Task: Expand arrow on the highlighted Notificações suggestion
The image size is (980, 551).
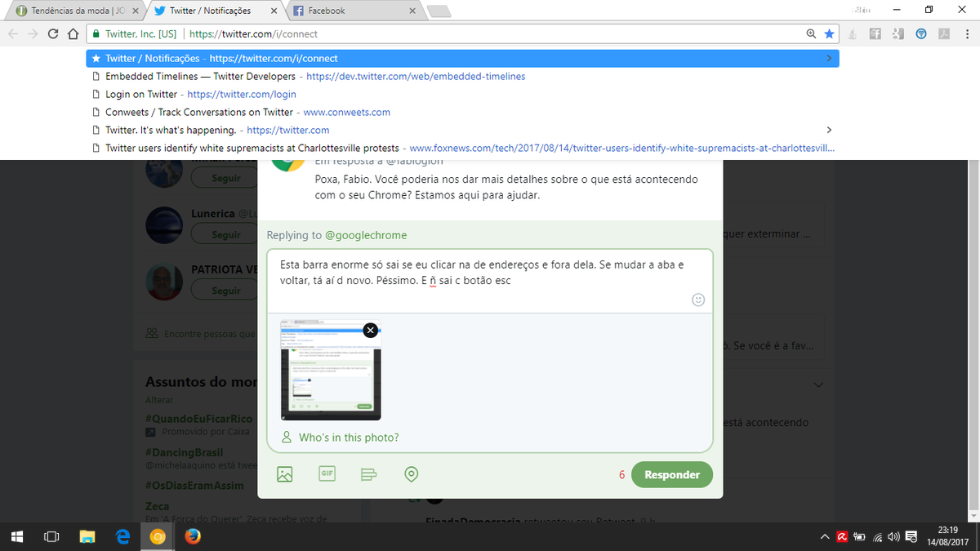Action: pos(829,59)
